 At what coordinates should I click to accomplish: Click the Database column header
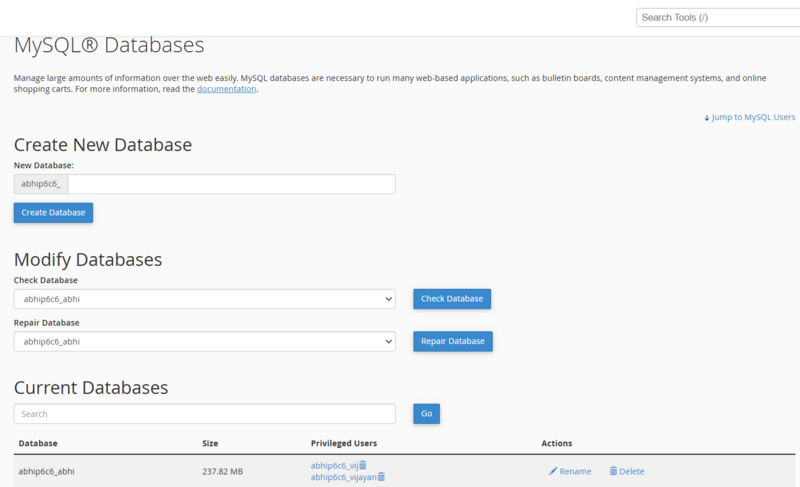click(38, 443)
